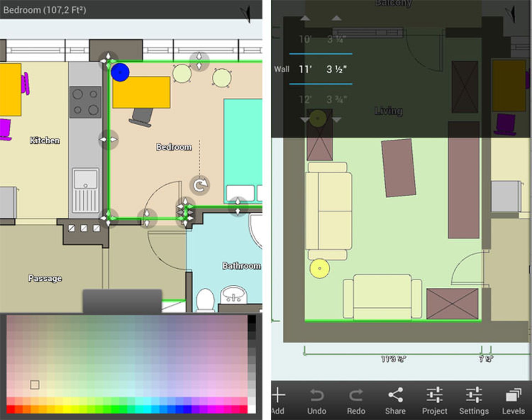Viewport: 532px width, 420px height.
Task: Click the Bedroom room label
Action: pos(174,147)
